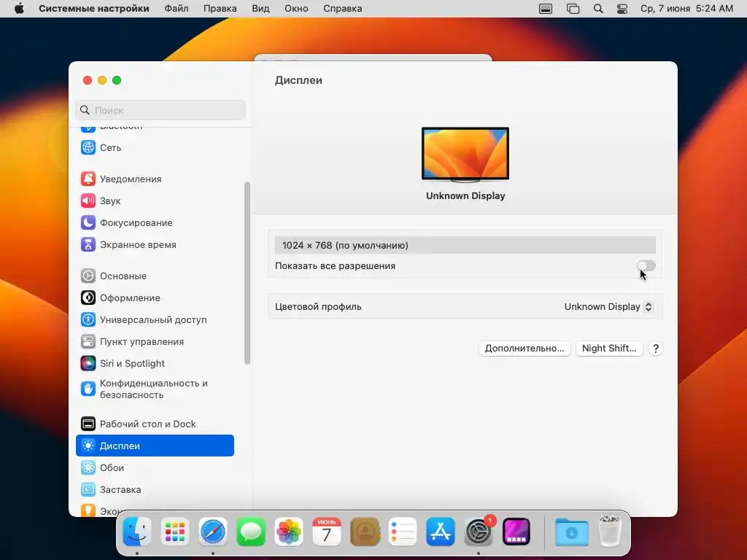Open Звук speaker icon in sidebar
747x560 pixels.
tap(88, 201)
